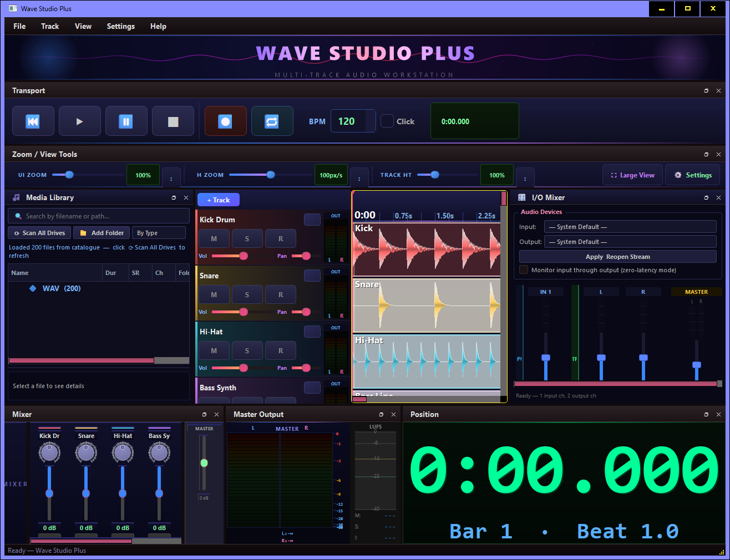Enable the metronome Click checkbox
This screenshot has height=560, width=730.
point(387,121)
